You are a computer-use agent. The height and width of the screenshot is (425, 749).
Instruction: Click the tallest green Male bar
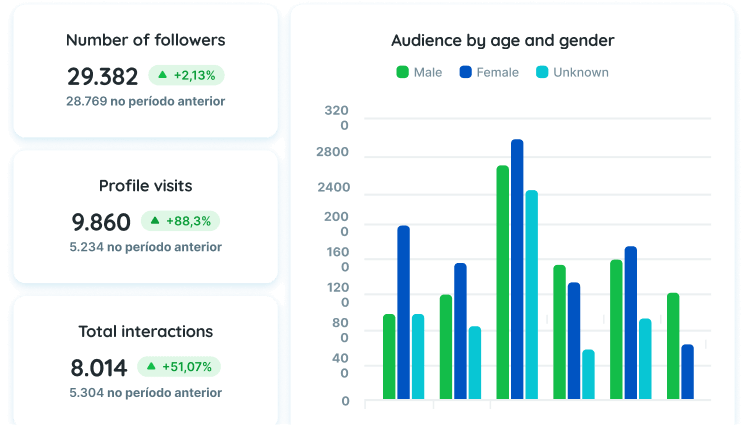click(503, 282)
